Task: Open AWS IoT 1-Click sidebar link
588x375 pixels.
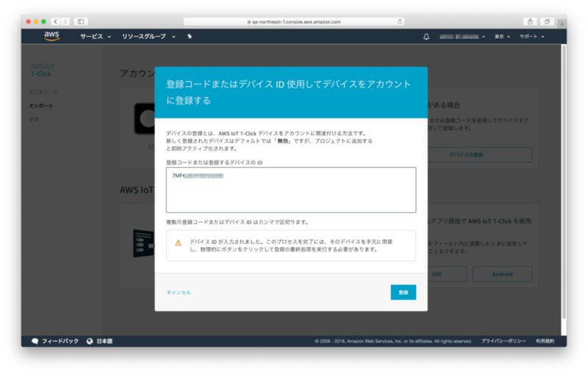Action: pyautogui.click(x=43, y=70)
